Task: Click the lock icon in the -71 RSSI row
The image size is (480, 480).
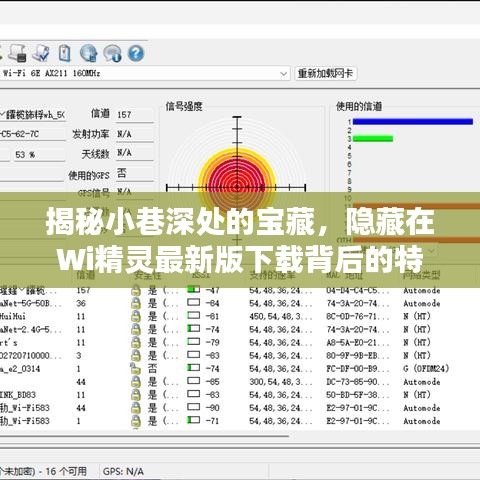Action: (x=135, y=421)
